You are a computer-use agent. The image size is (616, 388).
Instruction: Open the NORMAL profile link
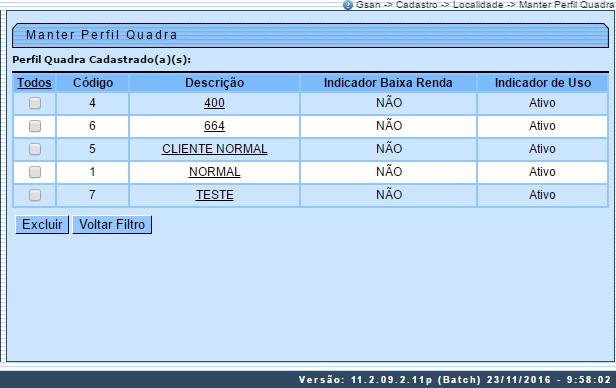coord(214,172)
